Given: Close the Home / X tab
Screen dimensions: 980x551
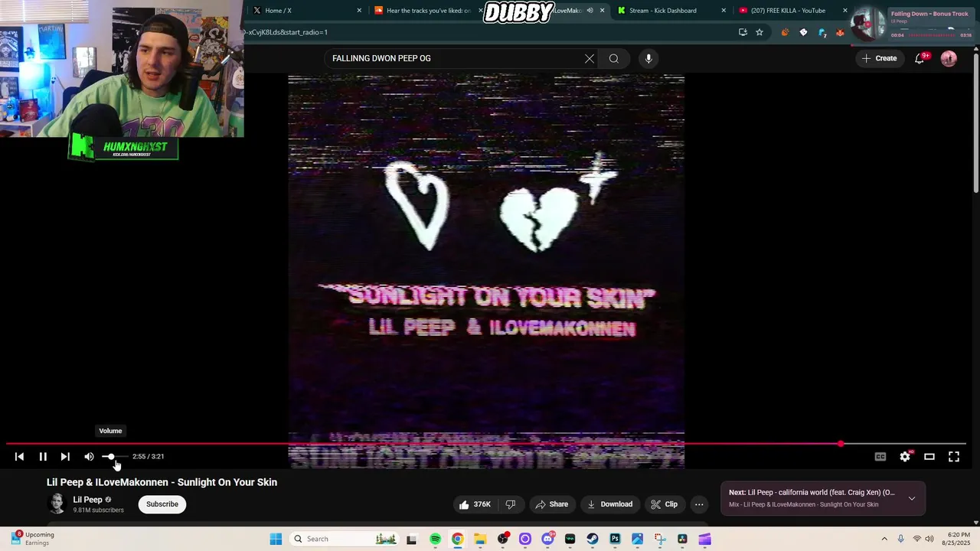Looking at the screenshot, I should pyautogui.click(x=359, y=11).
